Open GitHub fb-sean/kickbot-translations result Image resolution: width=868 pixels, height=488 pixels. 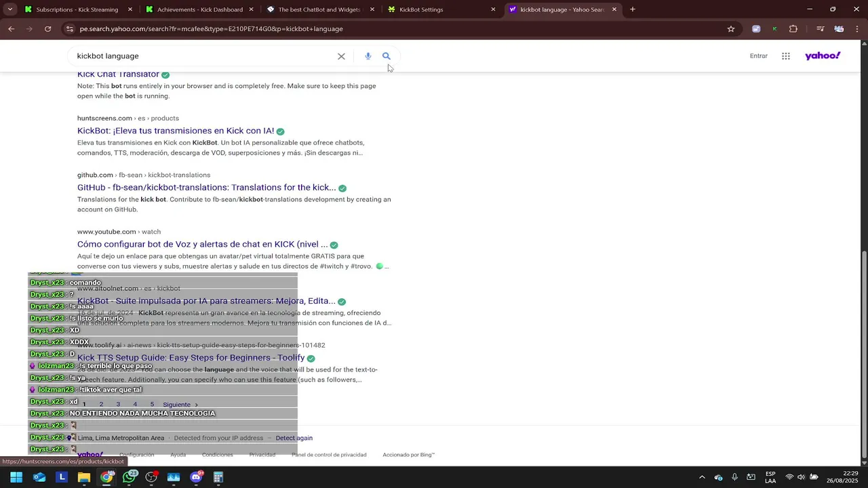207,188
